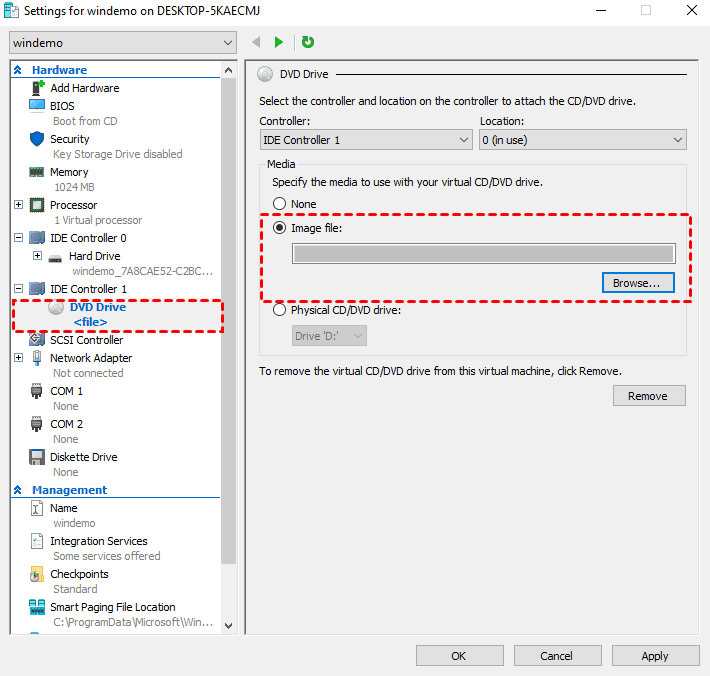Click the 'Key Storage Drive disabled' text
Image resolution: width=710 pixels, height=676 pixels.
[x=118, y=154]
